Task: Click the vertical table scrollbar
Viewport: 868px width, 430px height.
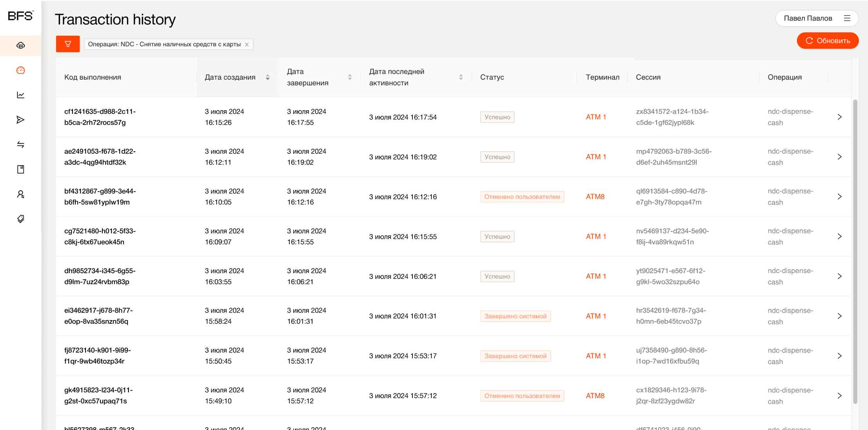Action: 855,251
